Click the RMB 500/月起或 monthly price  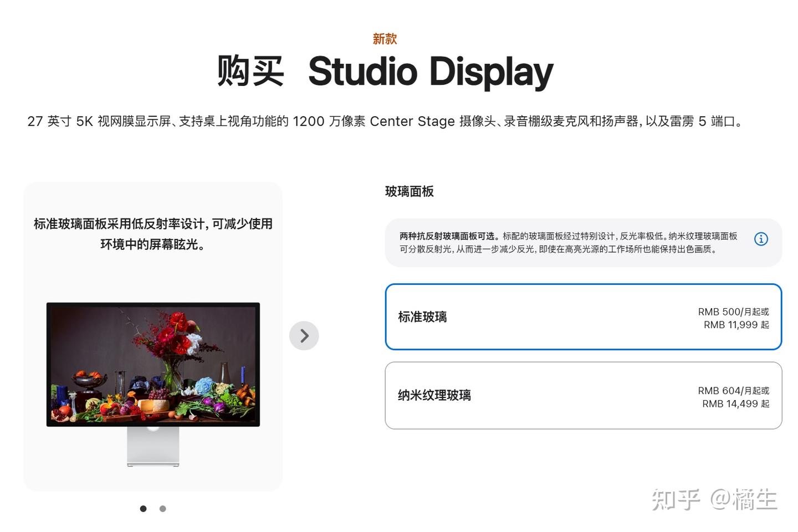734,312
